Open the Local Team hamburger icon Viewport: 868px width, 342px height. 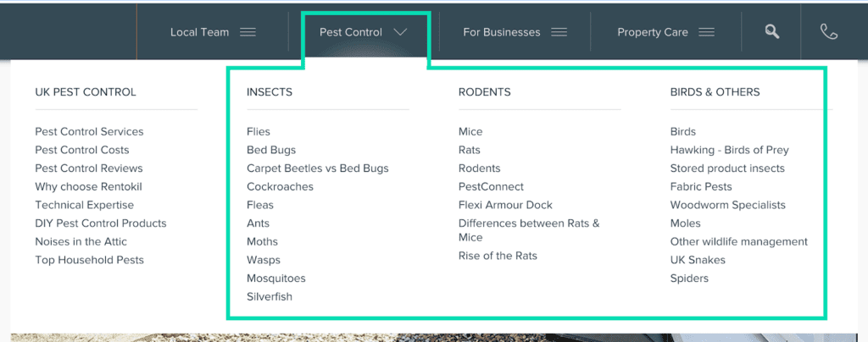coord(248,32)
